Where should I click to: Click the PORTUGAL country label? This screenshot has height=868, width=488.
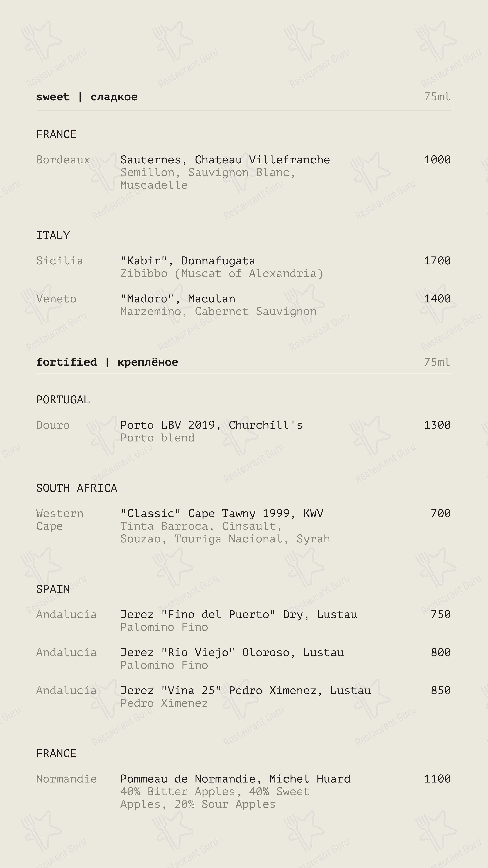pos(63,400)
